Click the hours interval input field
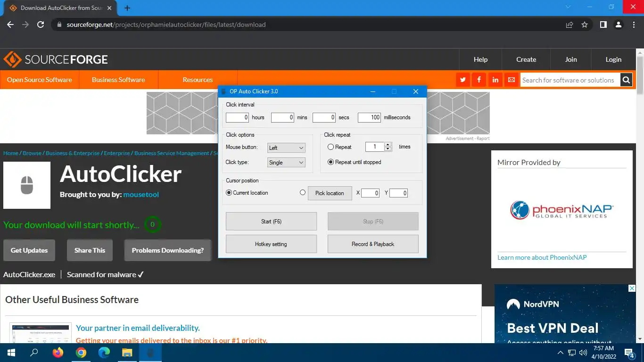Viewport: 644px width, 362px height. (x=237, y=117)
